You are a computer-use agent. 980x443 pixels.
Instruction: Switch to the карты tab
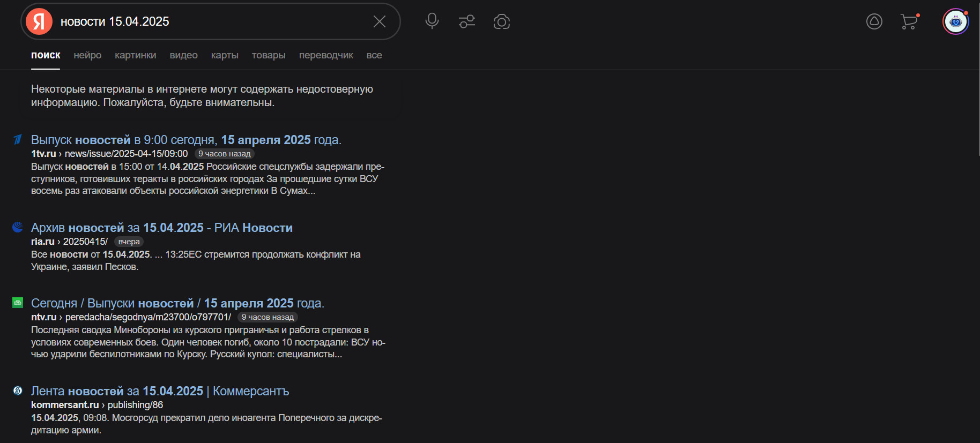point(225,55)
